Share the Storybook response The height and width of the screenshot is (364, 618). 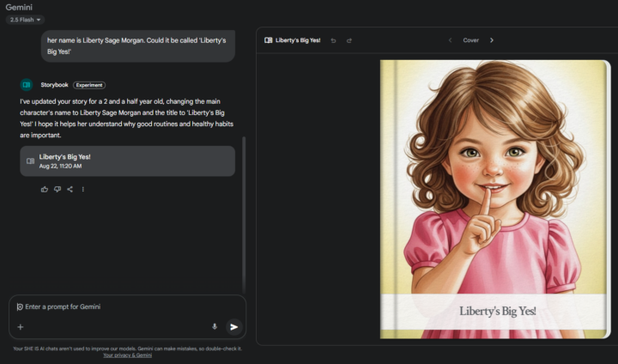coord(70,189)
